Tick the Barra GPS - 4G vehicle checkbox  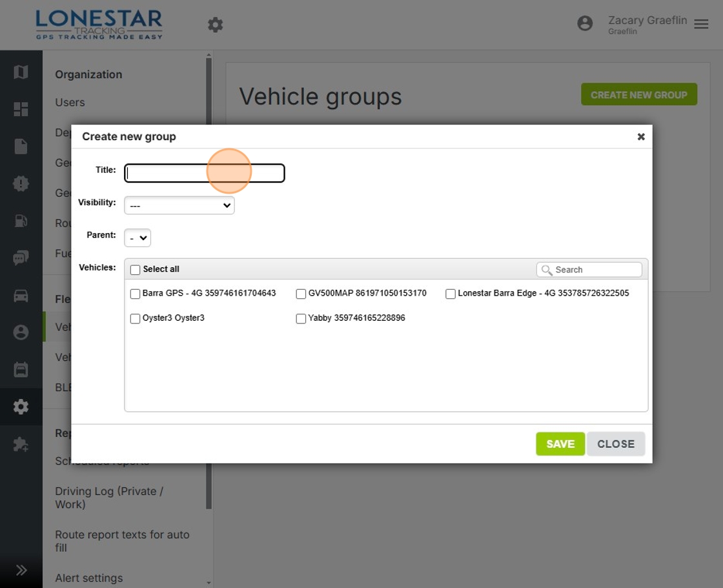pyautogui.click(x=135, y=294)
